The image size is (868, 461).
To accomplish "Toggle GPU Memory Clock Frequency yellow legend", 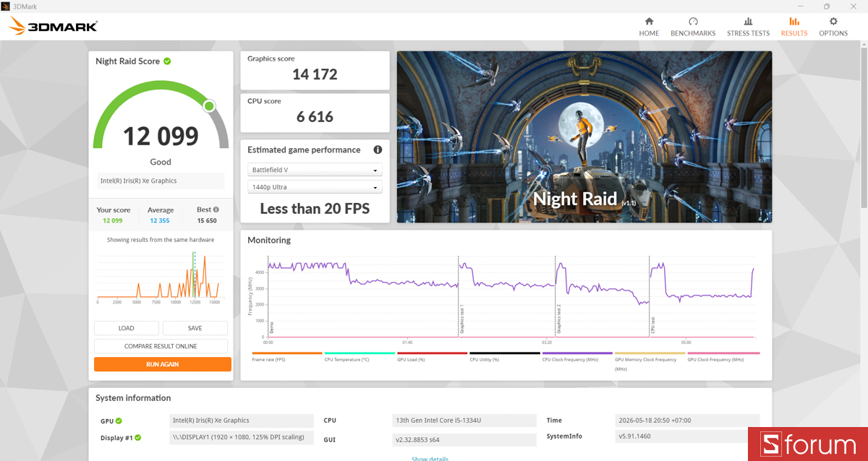I will point(650,361).
